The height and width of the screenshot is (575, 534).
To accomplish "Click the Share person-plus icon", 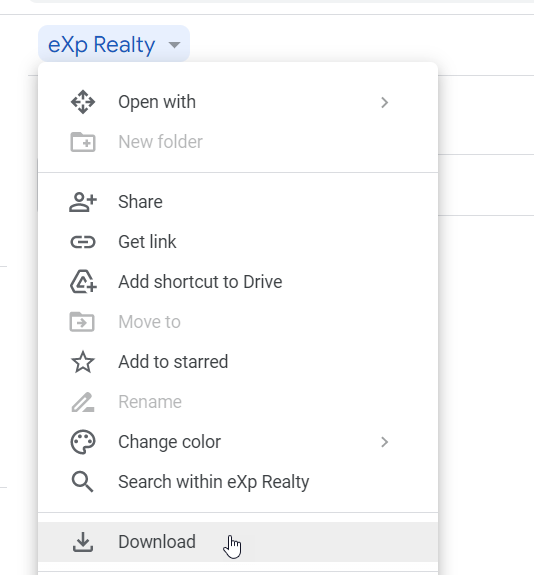I will click(x=83, y=202).
